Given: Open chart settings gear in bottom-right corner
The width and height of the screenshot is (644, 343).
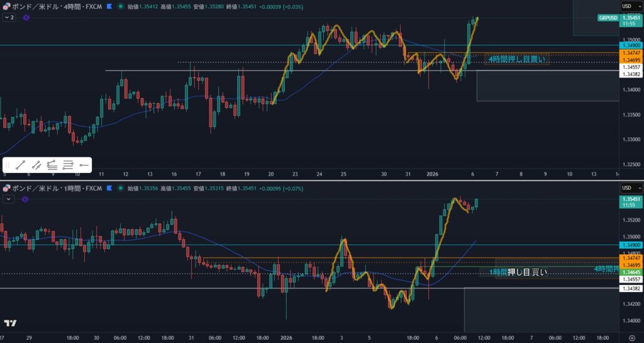Looking at the screenshot, I should (x=631, y=337).
